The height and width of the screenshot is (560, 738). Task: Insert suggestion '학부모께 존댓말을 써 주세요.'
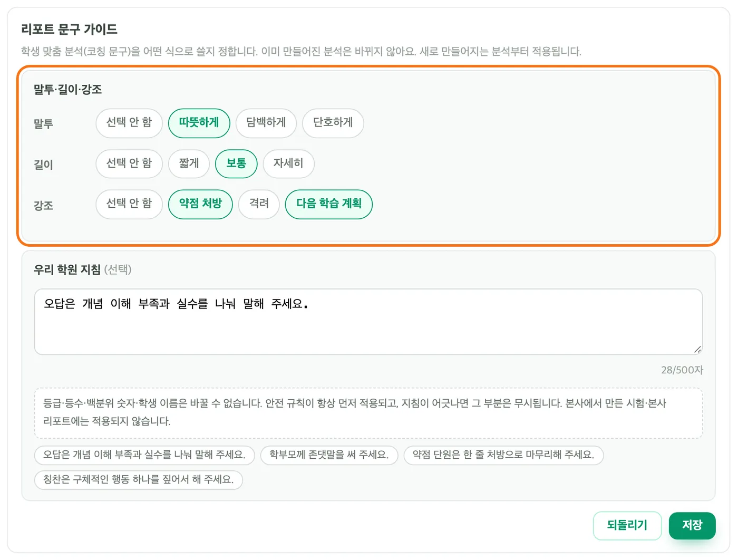point(329,455)
